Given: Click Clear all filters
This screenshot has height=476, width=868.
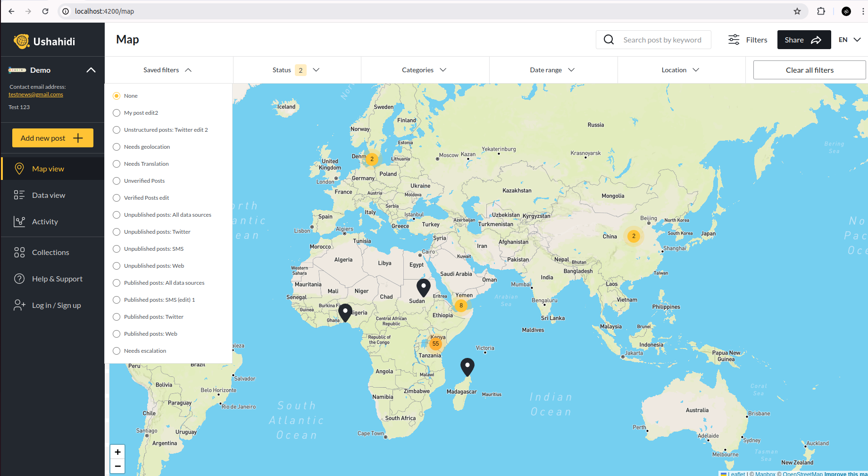Looking at the screenshot, I should point(810,70).
